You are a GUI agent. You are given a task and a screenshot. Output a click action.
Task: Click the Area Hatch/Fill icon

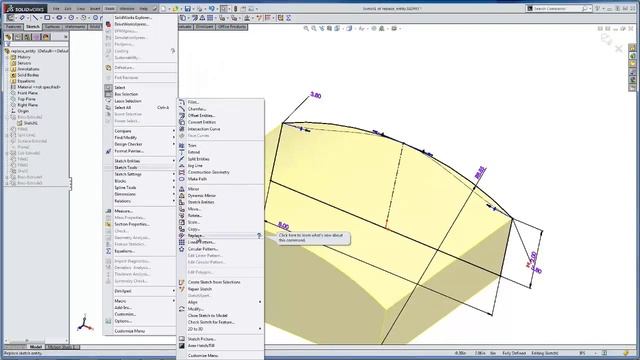click(x=182, y=346)
